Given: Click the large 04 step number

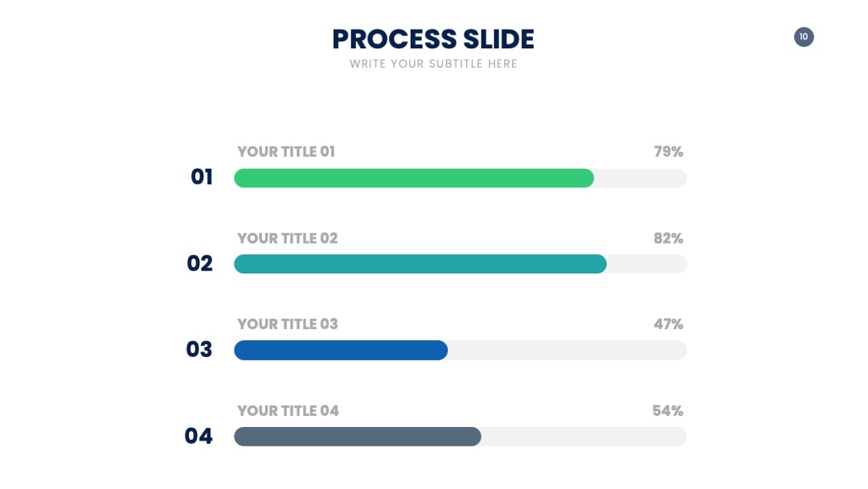Looking at the screenshot, I should point(199,437).
